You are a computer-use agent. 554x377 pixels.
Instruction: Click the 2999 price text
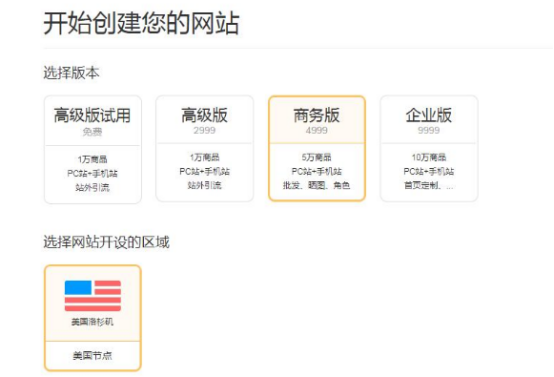pos(205,130)
